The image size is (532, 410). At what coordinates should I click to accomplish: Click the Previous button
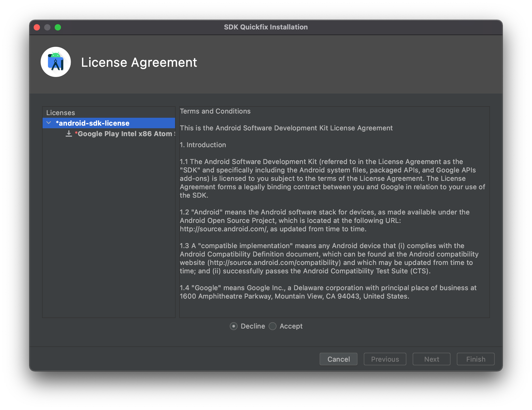click(385, 359)
